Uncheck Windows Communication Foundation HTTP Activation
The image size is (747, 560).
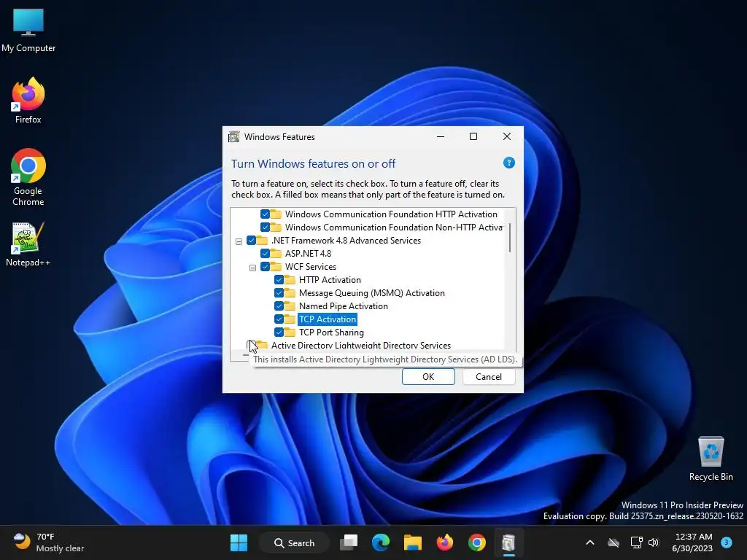[x=265, y=214]
